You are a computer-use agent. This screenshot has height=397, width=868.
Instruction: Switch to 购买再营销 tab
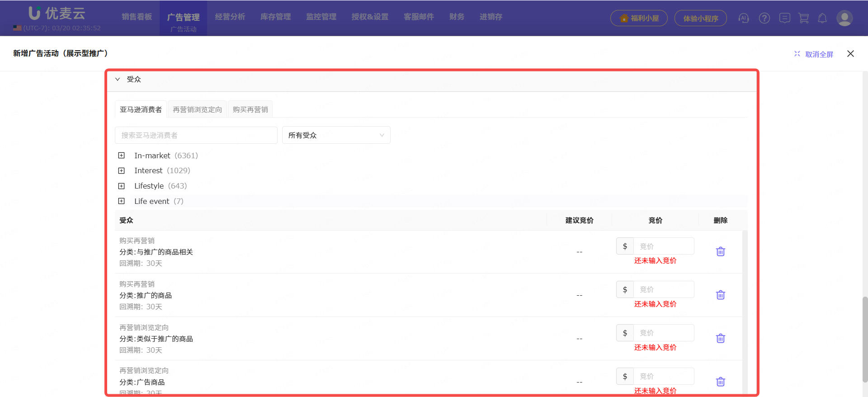[x=250, y=109]
